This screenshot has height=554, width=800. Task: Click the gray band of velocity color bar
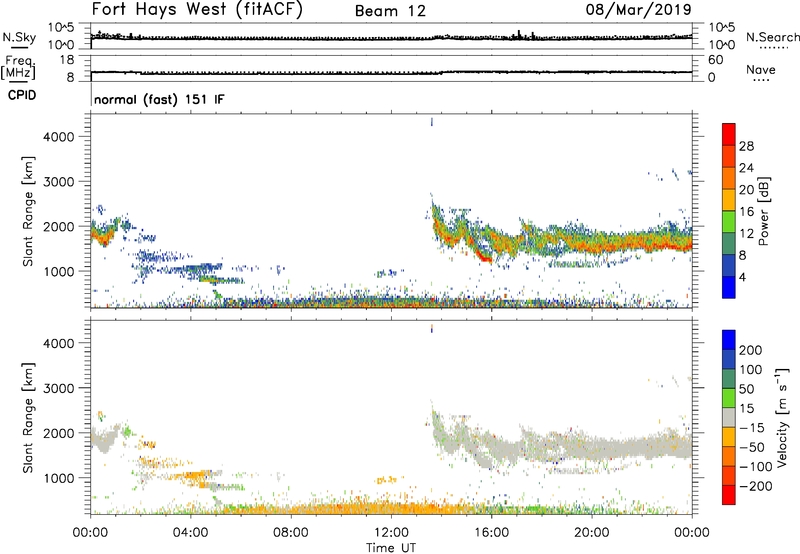point(729,417)
